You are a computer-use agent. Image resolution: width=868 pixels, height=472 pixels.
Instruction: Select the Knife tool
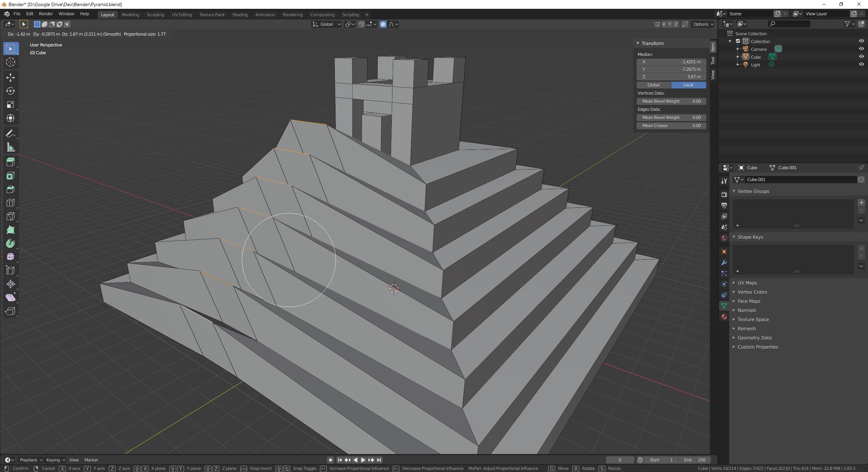(11, 216)
